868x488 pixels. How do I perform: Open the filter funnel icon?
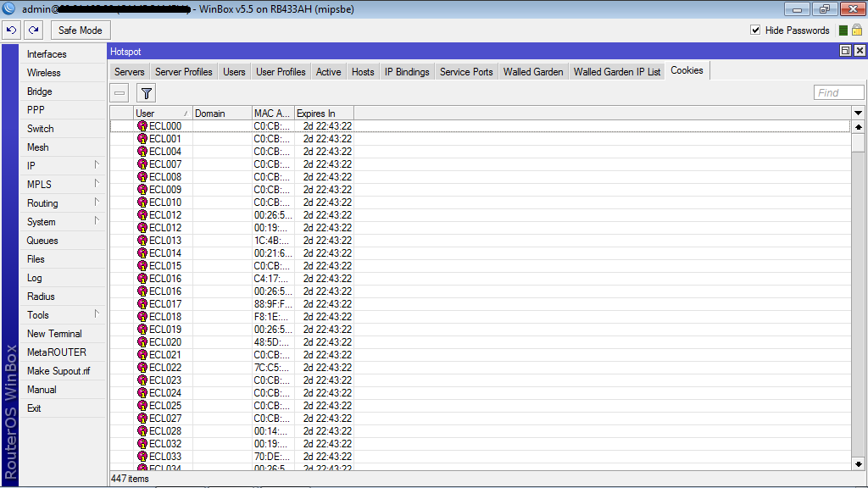(x=146, y=93)
